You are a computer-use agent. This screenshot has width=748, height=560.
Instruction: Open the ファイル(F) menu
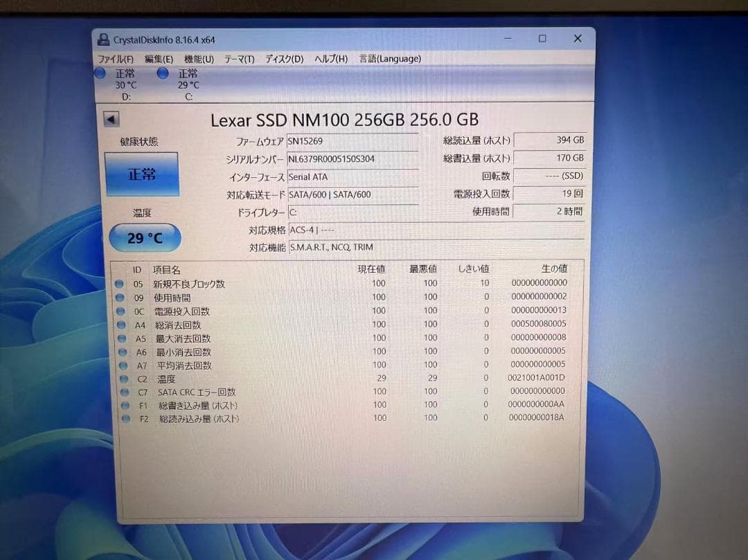116,59
